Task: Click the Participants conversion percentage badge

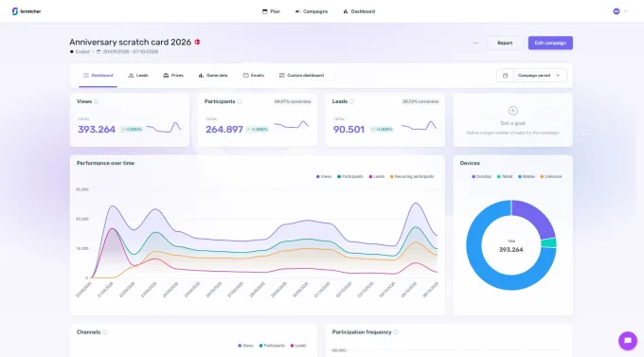Action: pos(293,101)
